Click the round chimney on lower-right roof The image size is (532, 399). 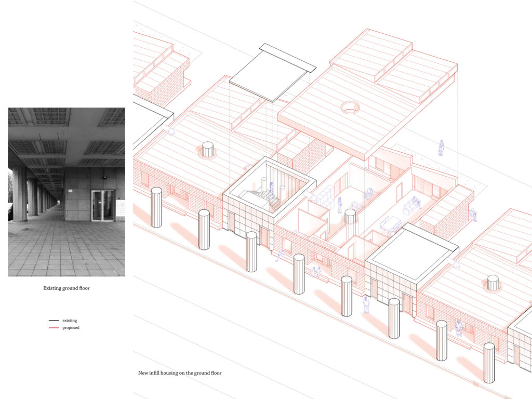493,283
